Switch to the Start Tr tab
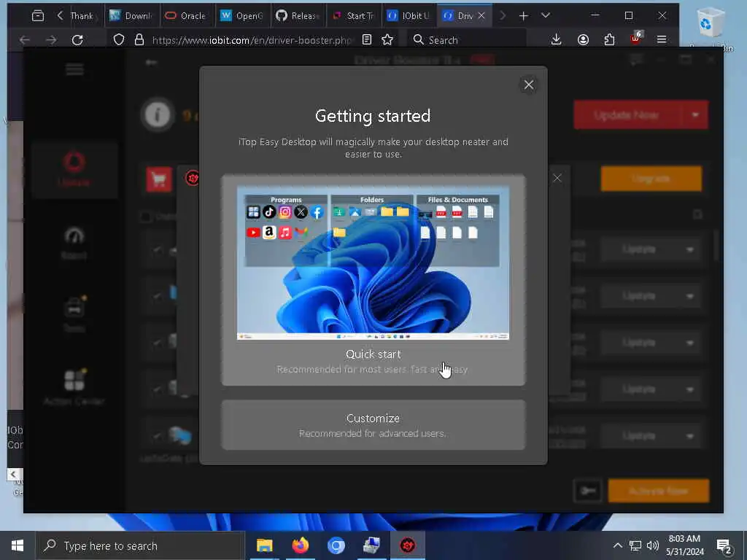The width and height of the screenshot is (747, 560). click(353, 16)
